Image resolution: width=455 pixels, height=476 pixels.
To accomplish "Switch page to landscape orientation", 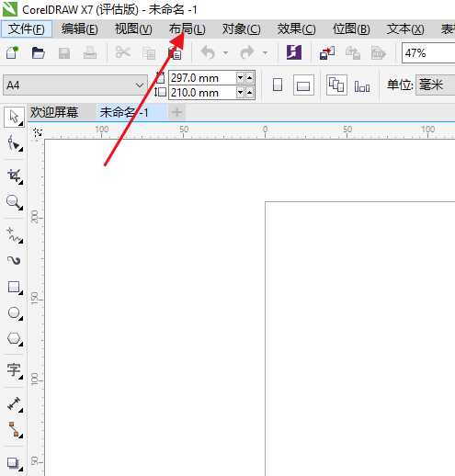I will [x=303, y=85].
